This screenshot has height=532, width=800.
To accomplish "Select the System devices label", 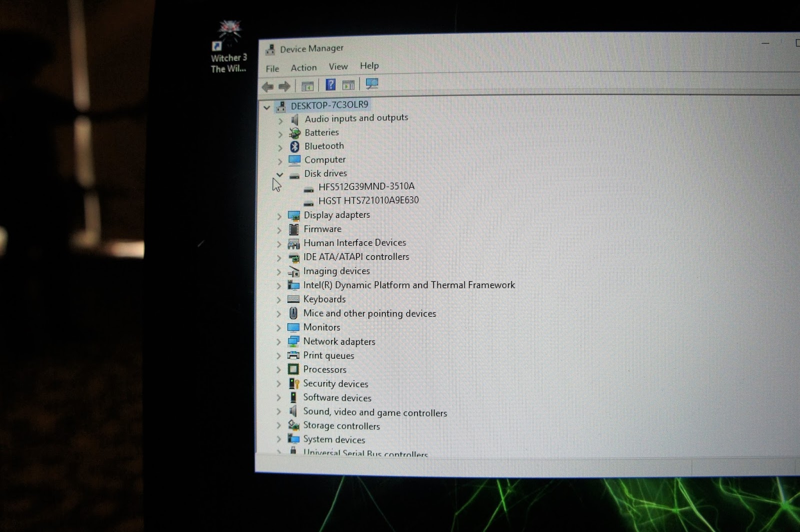I will coord(334,440).
